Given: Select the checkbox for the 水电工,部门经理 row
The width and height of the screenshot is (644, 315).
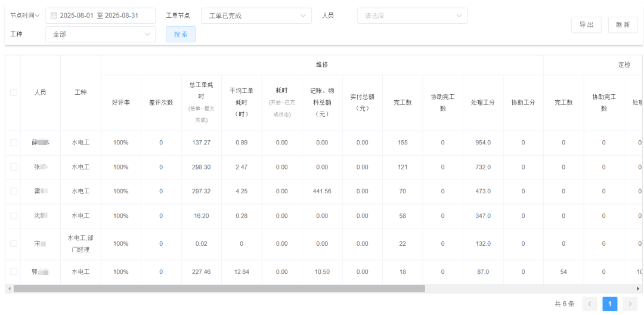Looking at the screenshot, I should 14,243.
